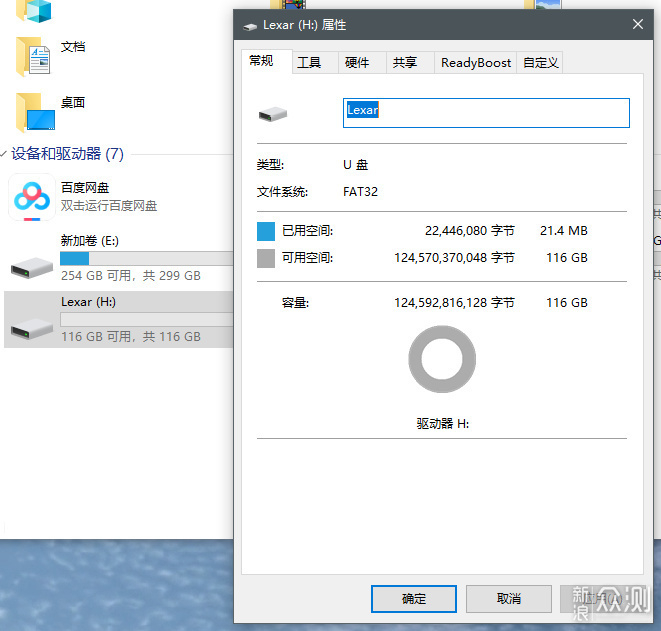Click the Lexar (H:) label in Explorer

click(x=89, y=302)
